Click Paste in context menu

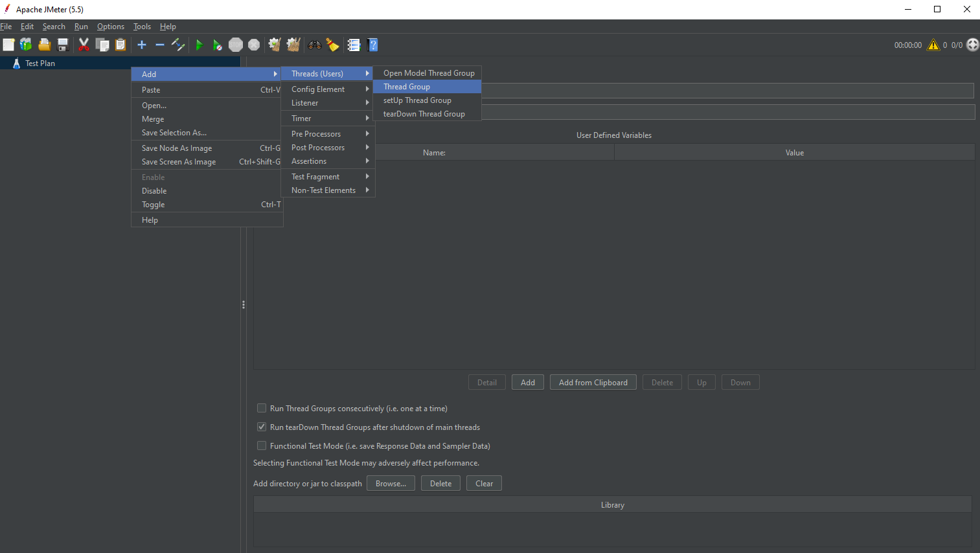pyautogui.click(x=207, y=90)
